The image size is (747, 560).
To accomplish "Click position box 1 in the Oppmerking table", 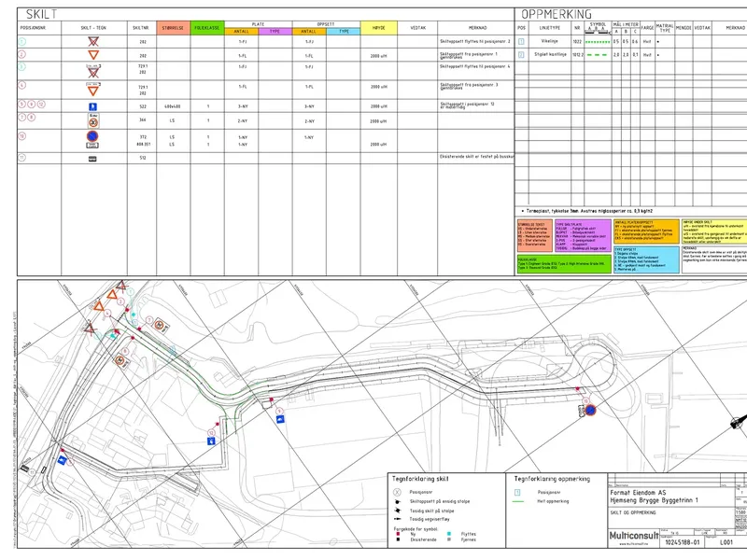I will pos(521,41).
